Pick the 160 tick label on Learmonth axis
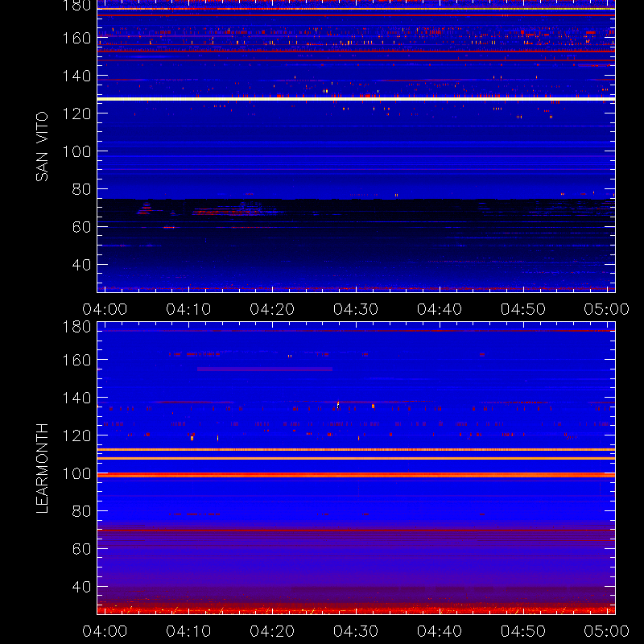 pyautogui.click(x=76, y=360)
